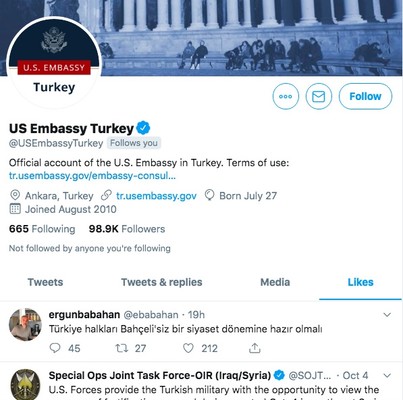
Task: Share ergunbabahan's tweet via upload icon
Action: 255,348
